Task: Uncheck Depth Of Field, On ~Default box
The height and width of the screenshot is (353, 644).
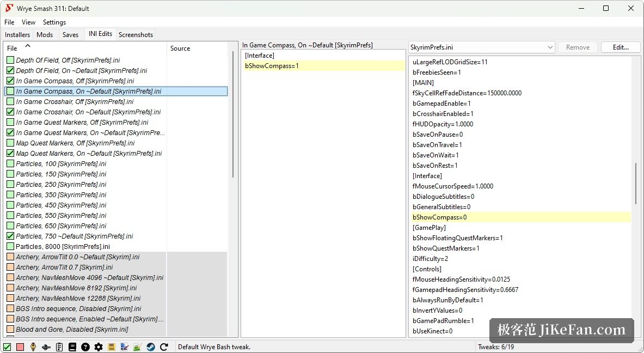Action: click(10, 70)
